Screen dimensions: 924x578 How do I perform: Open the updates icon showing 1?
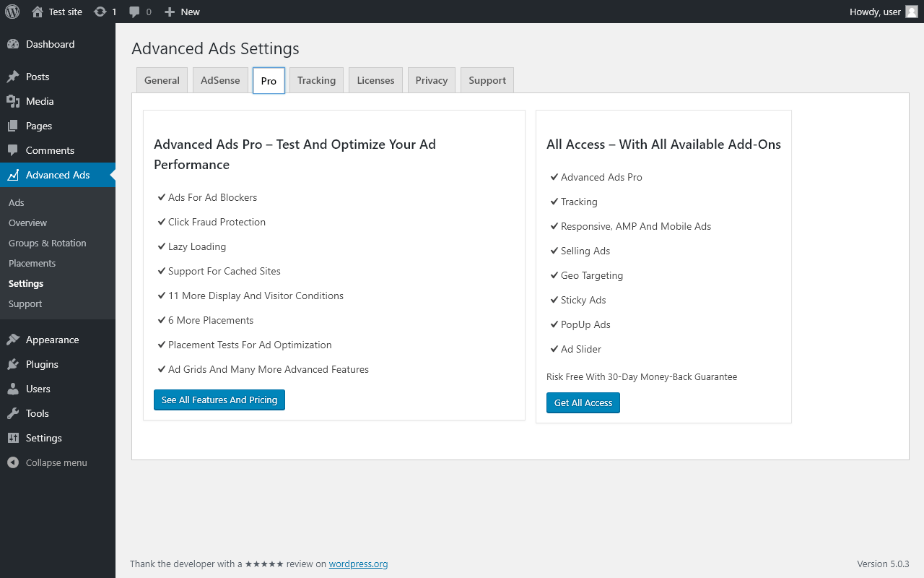tap(100, 12)
